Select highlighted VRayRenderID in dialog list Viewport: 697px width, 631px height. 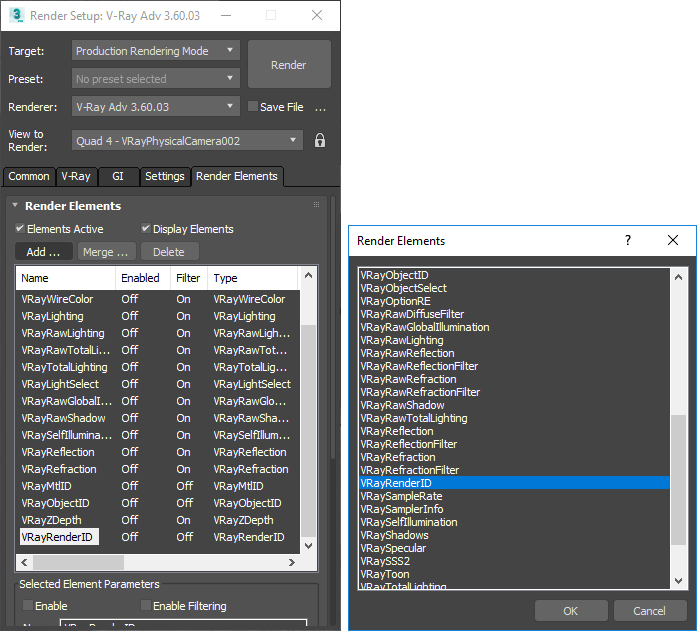pos(514,483)
